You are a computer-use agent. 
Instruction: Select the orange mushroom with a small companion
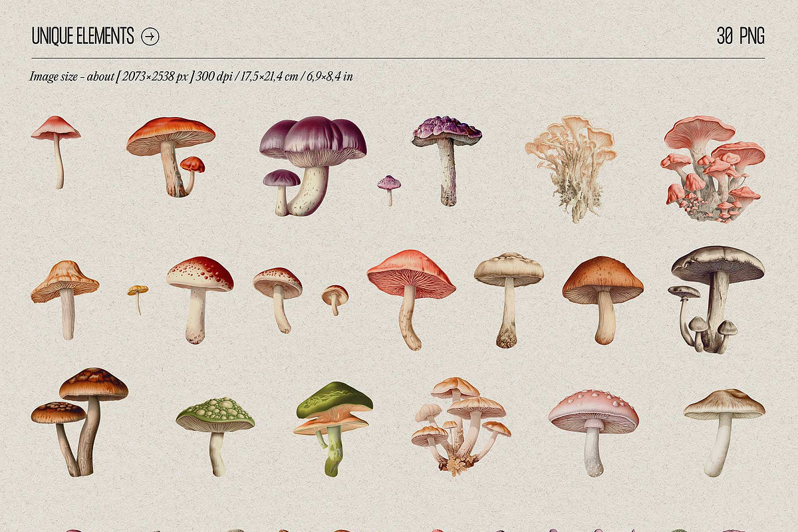click(171, 157)
